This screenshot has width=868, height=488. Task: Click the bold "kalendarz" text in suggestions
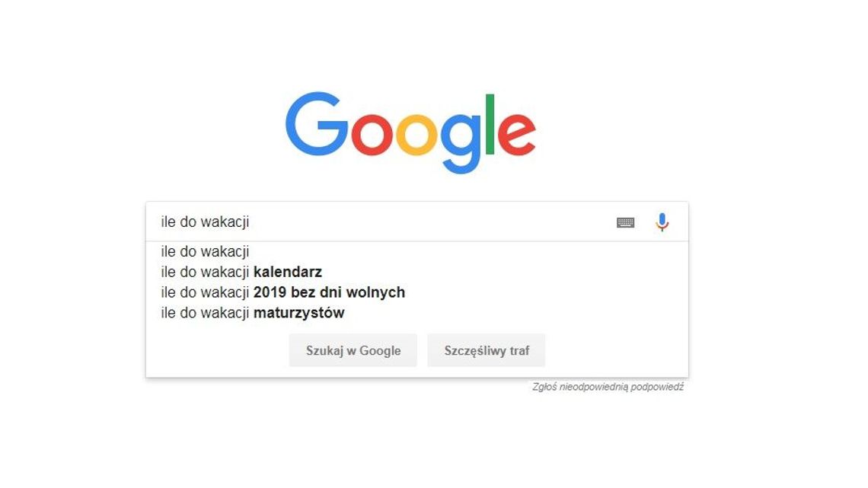290,271
